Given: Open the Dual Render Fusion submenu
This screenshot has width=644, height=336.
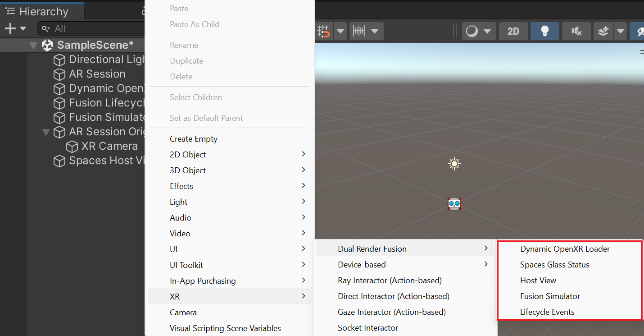Looking at the screenshot, I should coord(405,249).
